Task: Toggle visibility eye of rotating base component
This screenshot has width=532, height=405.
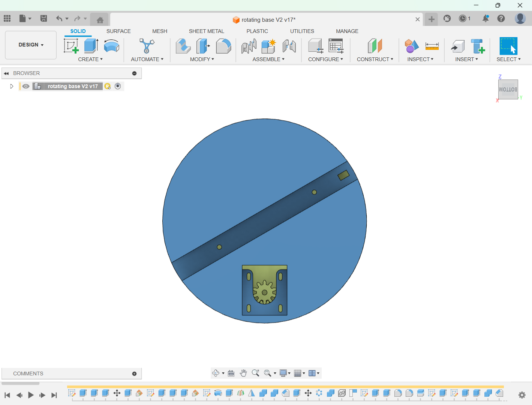Action: coord(25,86)
